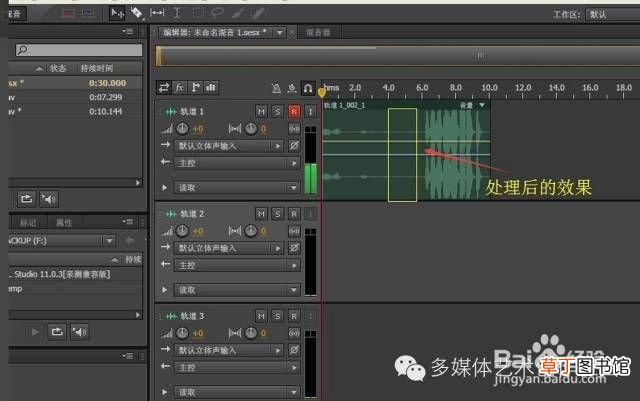Screen dimensions: 640x401
Task: Open the BACKUP (F:) drive dropdown
Action: click(x=109, y=241)
